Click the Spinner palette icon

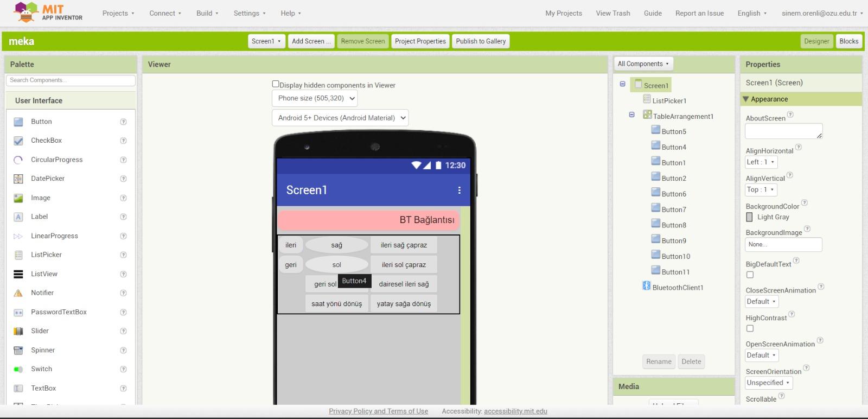[x=18, y=350]
